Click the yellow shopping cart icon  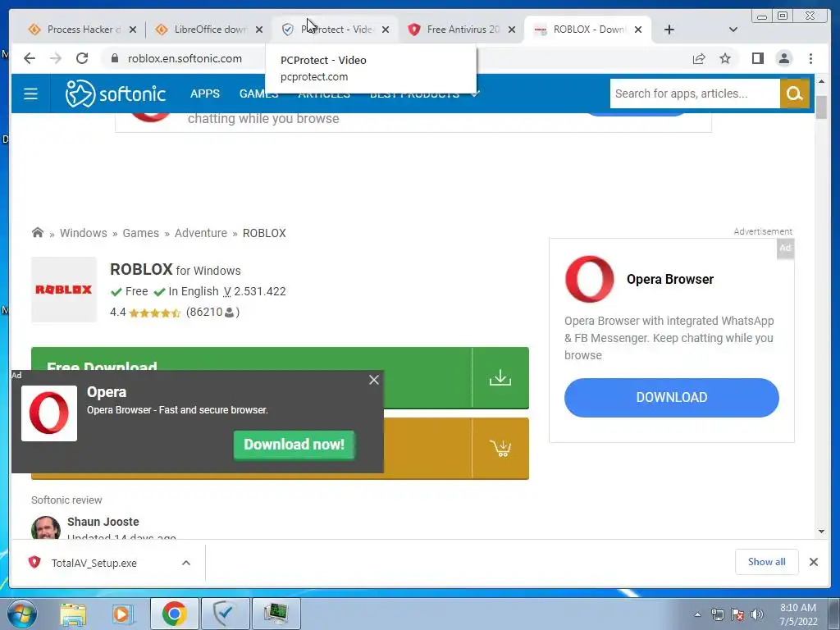pyautogui.click(x=500, y=448)
